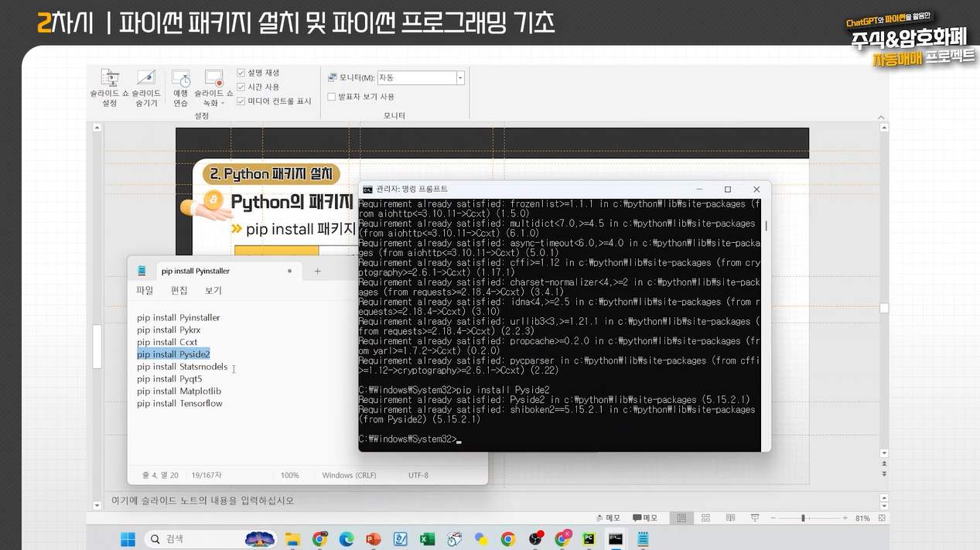
Task: Click the highlighted pip install Pyside2 line
Action: pos(173,354)
